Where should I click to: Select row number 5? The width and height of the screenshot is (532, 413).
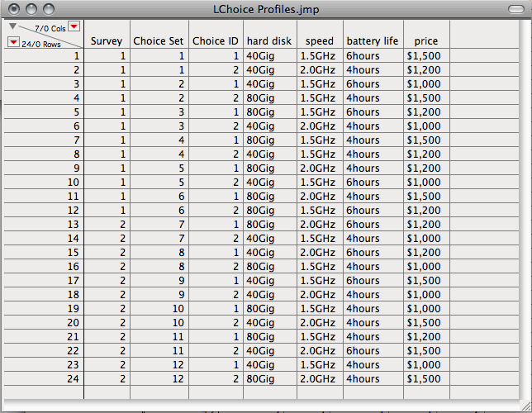point(44,112)
